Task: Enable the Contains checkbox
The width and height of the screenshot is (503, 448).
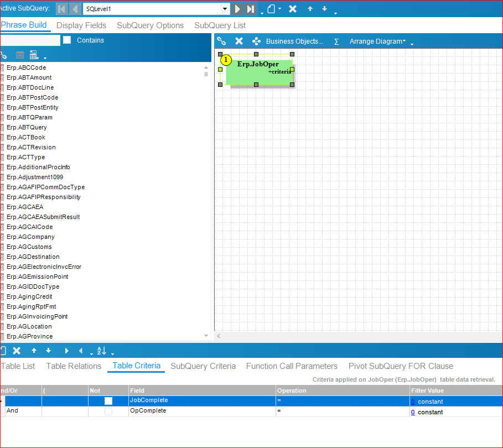Action: coord(67,40)
